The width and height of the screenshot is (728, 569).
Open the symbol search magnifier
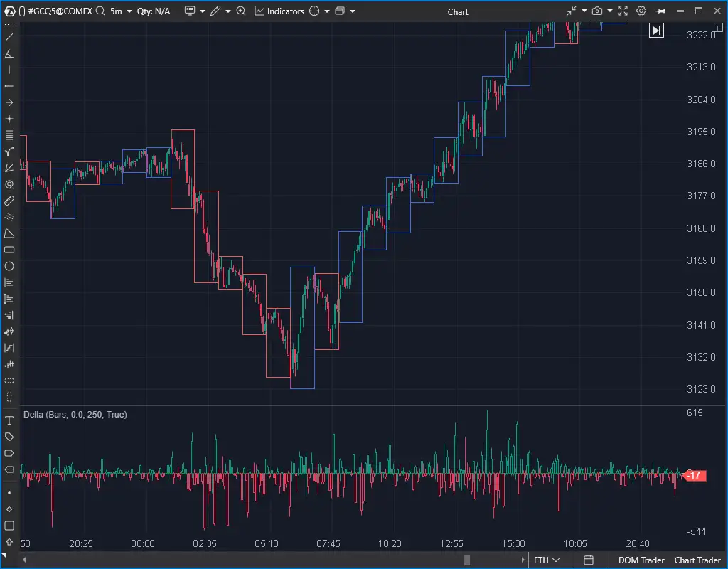[101, 11]
